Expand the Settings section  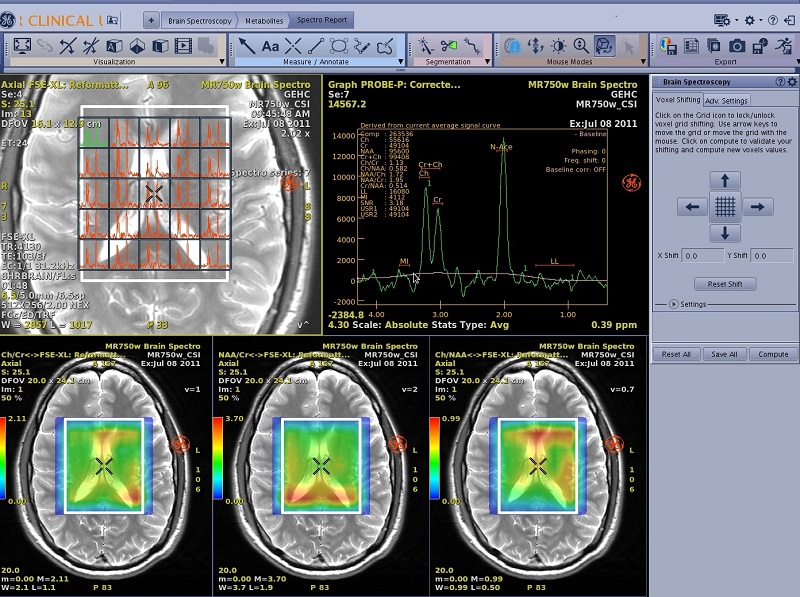[673, 304]
